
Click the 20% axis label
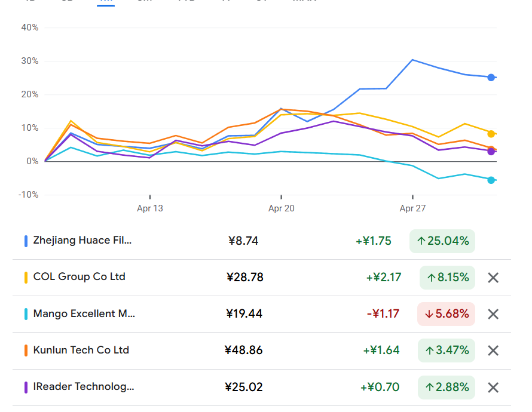(30, 94)
